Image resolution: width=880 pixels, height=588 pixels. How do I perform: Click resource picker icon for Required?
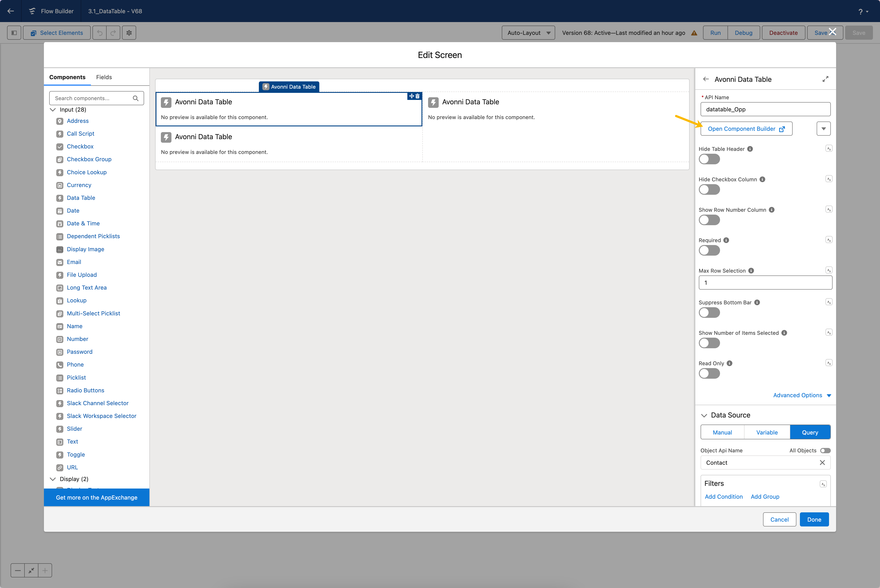[x=829, y=240]
